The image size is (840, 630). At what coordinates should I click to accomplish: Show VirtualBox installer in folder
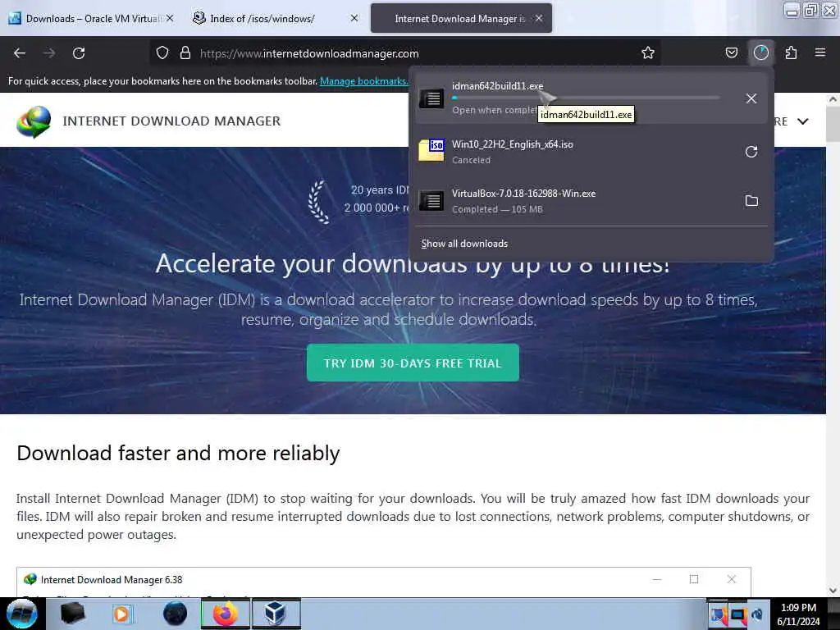tap(751, 201)
